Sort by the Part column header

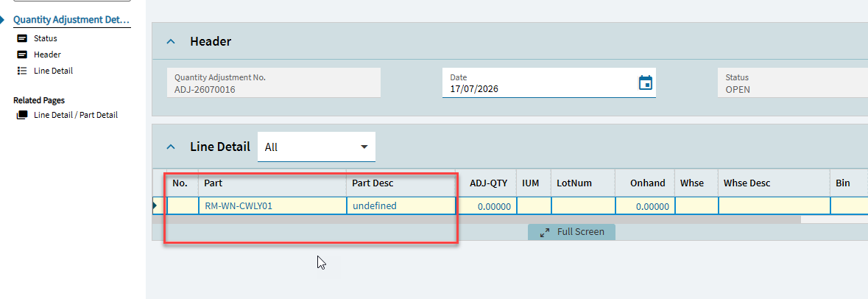click(x=272, y=183)
